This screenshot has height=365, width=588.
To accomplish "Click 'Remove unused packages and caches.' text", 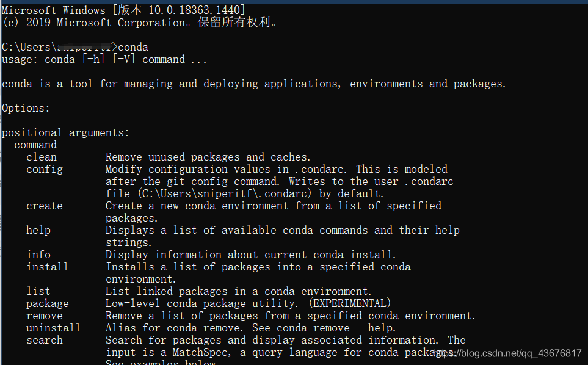I will coord(208,157).
